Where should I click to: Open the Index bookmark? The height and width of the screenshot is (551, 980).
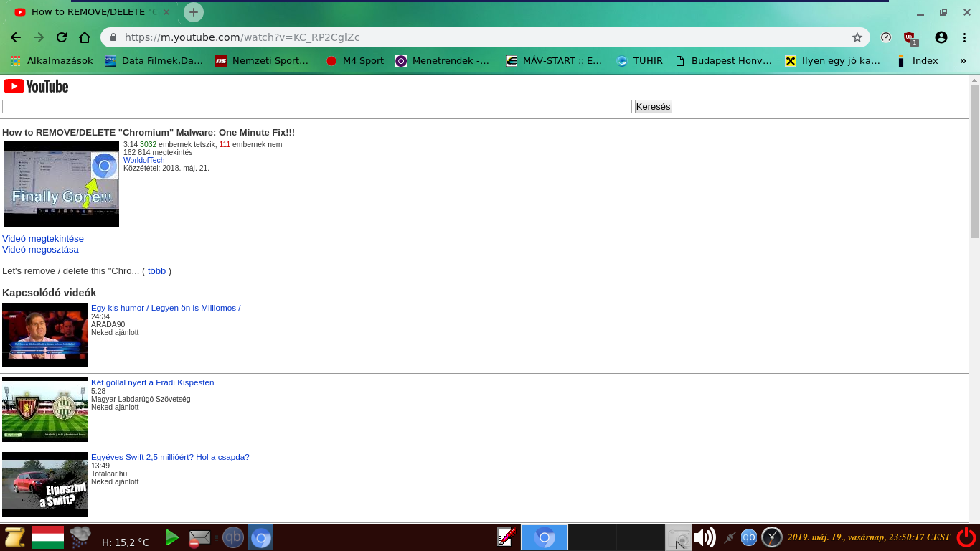tap(917, 61)
